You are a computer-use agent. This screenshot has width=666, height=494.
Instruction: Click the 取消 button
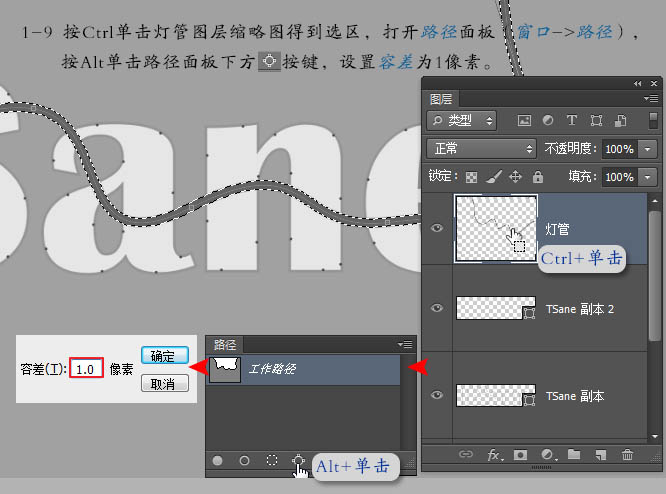click(163, 383)
